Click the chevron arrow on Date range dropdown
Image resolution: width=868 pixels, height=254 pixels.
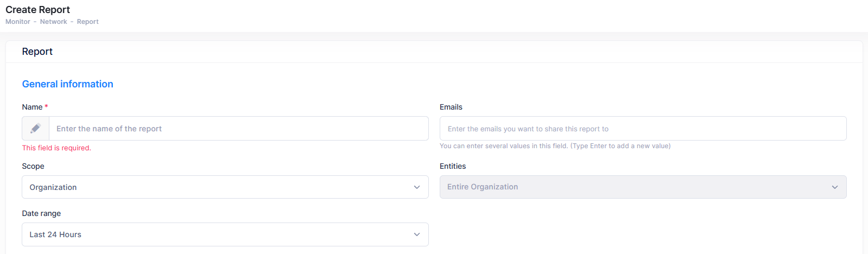click(x=417, y=234)
